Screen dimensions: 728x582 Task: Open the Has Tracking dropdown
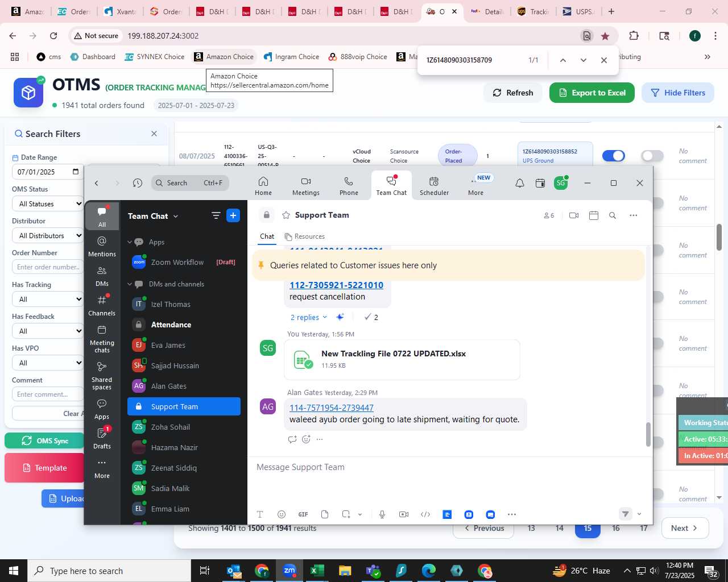(48, 299)
